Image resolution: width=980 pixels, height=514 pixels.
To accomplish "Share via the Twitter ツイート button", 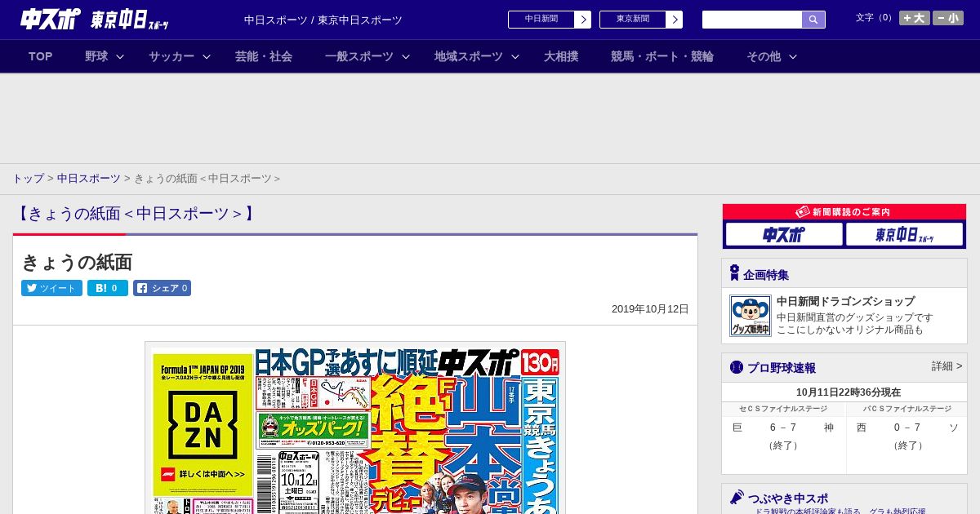I will click(51, 288).
